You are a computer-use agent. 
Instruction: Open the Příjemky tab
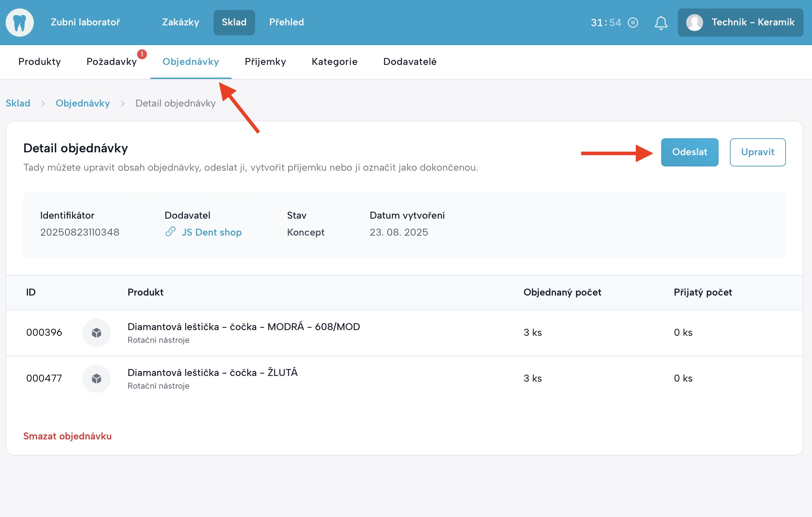(265, 62)
